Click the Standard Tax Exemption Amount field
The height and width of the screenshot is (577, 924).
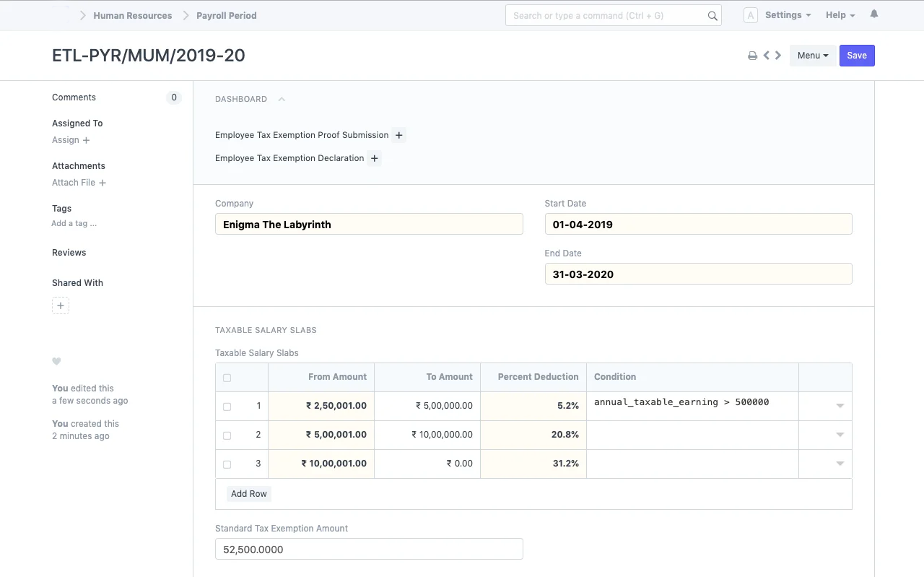click(369, 550)
